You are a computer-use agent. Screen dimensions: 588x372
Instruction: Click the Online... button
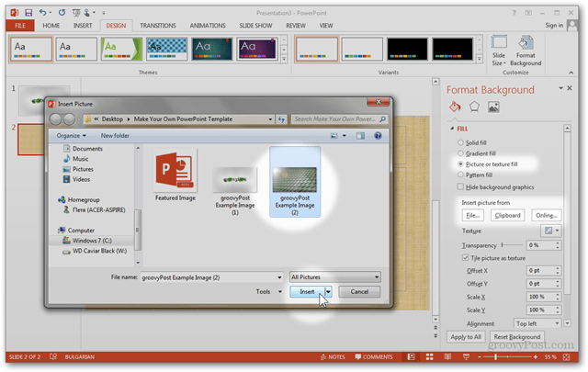coord(547,215)
